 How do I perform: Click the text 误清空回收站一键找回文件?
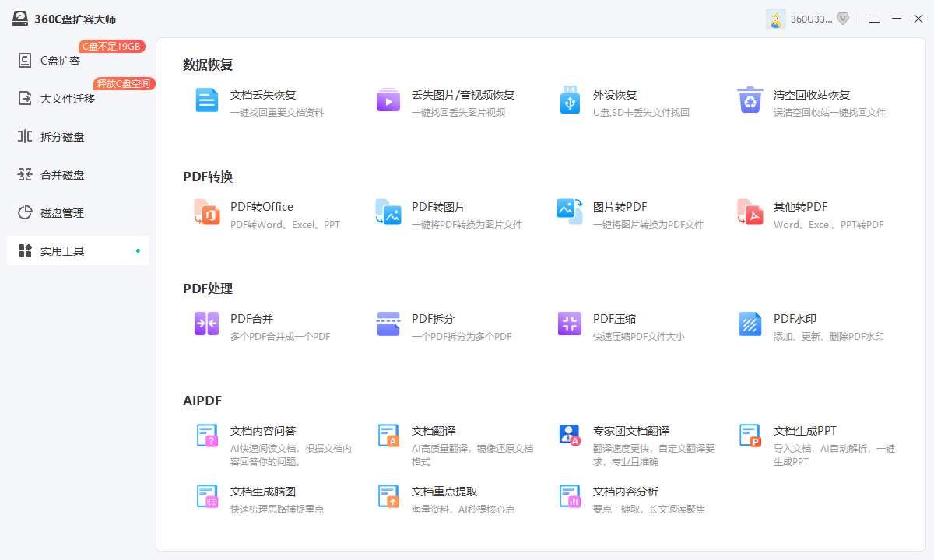[830, 113]
